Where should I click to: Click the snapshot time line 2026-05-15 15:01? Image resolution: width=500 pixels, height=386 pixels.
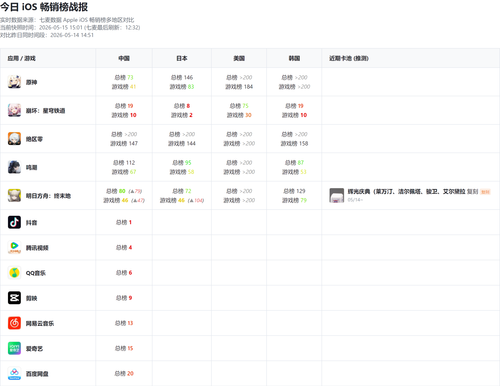[x=70, y=27]
